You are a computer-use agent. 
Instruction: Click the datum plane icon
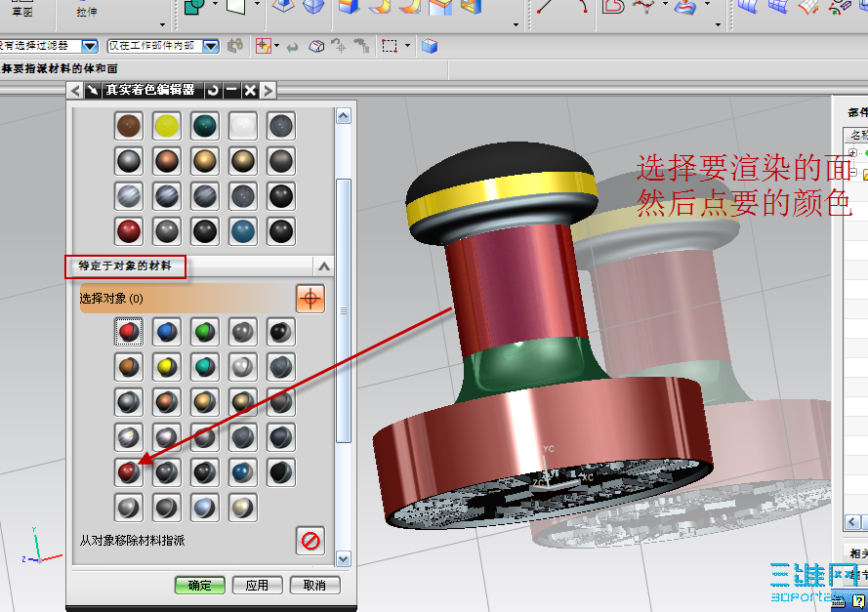(236, 7)
